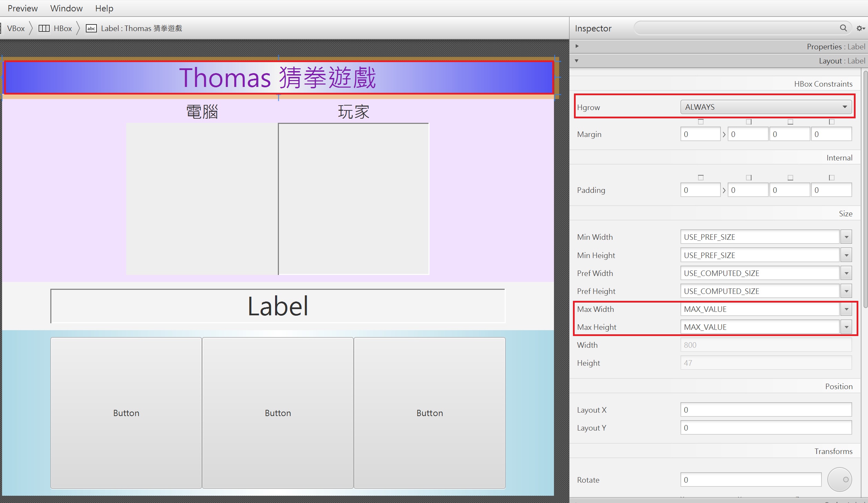Click the Max Height MAX_VALUE field

(760, 327)
